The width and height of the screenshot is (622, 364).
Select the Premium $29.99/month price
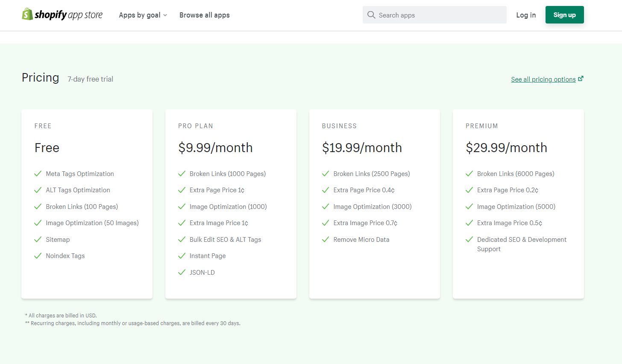pos(506,148)
